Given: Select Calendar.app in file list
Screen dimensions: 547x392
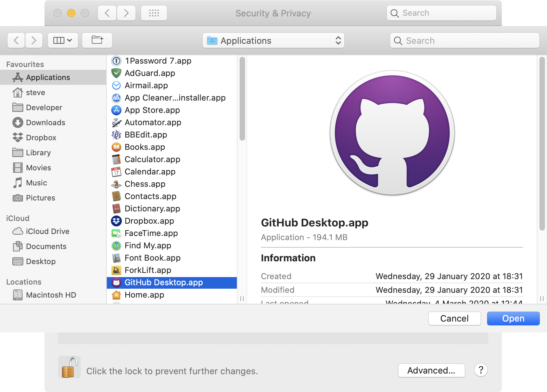Looking at the screenshot, I should [172, 172].
